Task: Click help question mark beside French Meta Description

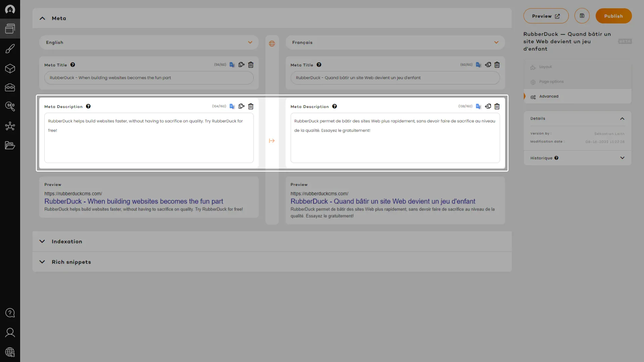Action: pos(334,107)
